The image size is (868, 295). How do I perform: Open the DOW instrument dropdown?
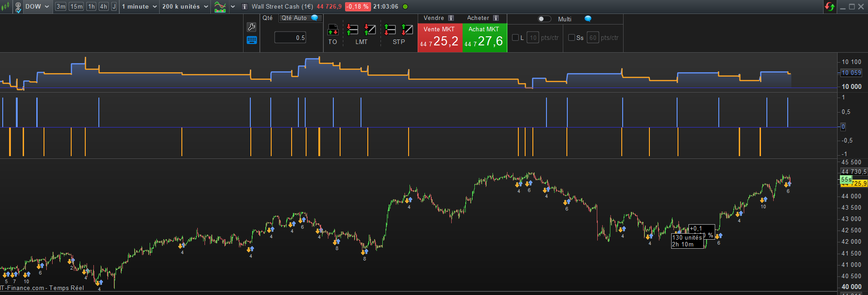click(37, 6)
